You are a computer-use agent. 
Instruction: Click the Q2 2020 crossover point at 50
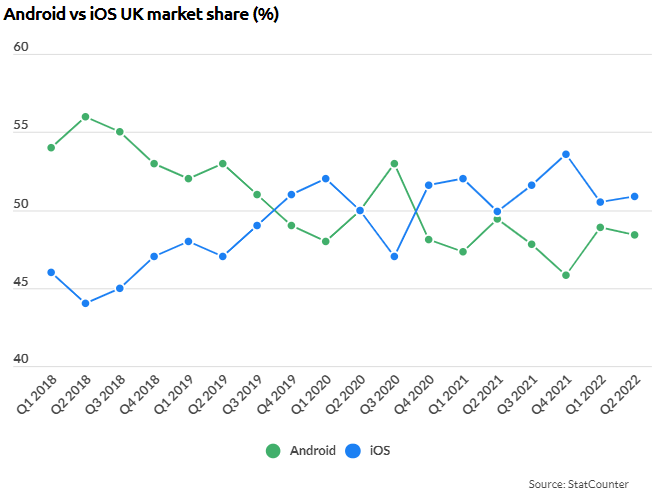tap(360, 211)
